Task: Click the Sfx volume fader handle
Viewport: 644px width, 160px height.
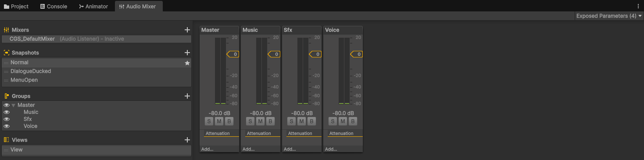Action: (315, 54)
